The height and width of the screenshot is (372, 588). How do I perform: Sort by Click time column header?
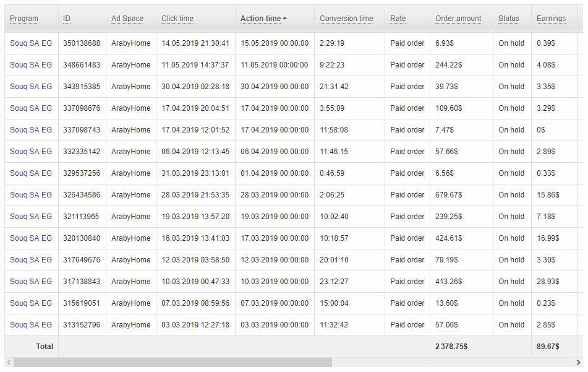point(177,19)
